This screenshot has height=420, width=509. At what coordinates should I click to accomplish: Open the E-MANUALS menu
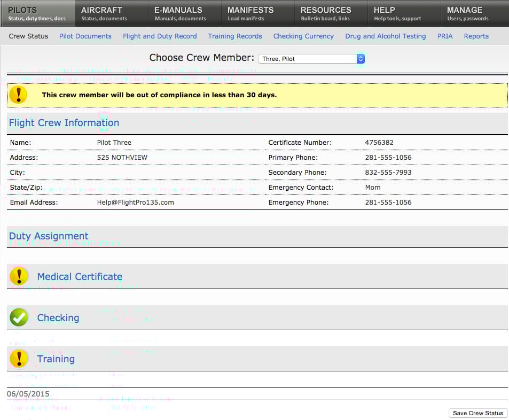[178, 13]
